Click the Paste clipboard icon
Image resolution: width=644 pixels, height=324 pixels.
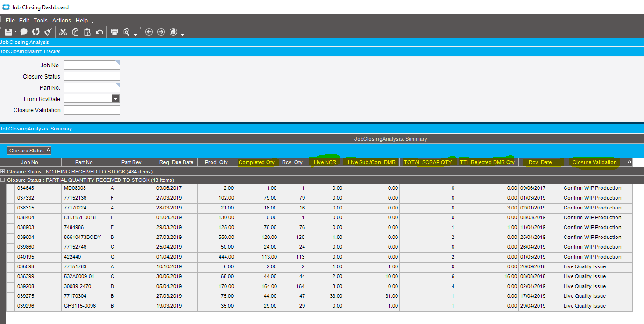87,32
